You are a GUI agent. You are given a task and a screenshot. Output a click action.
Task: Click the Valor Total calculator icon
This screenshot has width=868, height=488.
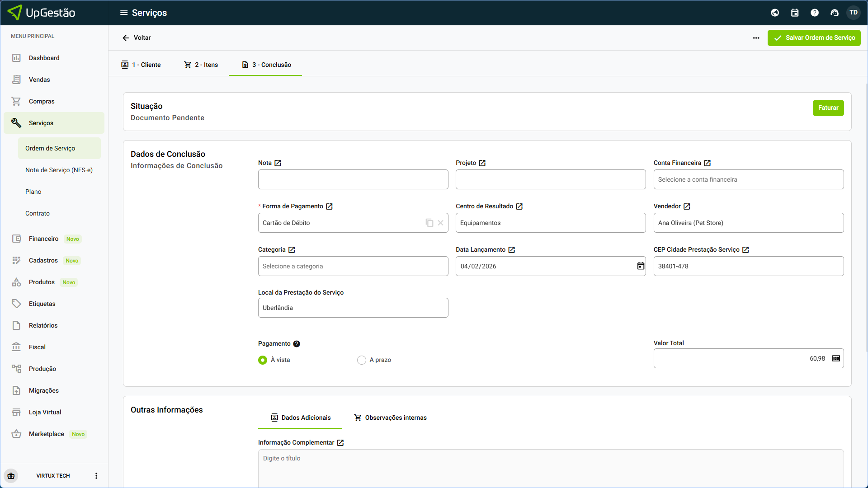point(836,358)
